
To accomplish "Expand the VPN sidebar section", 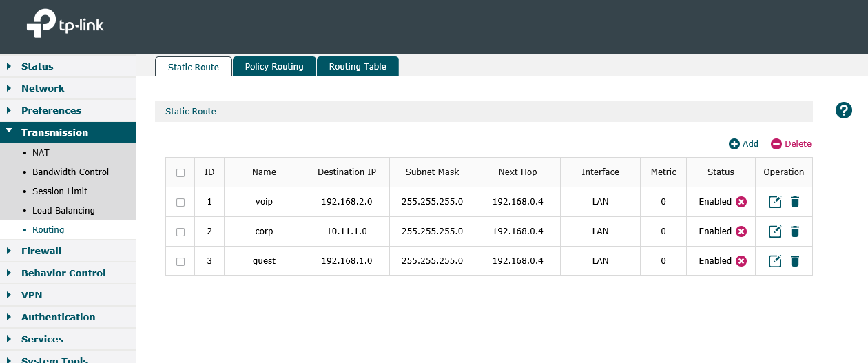I will pyautogui.click(x=32, y=295).
